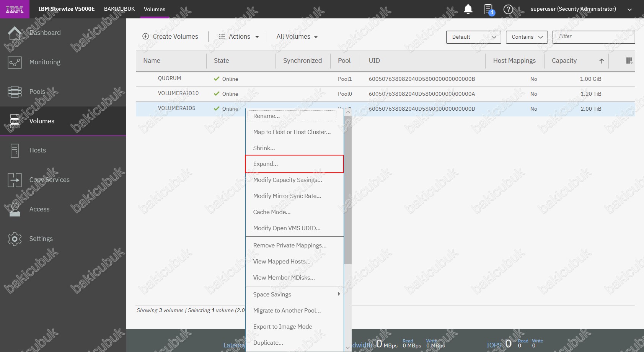
Task: Click the Access user icon
Action: pos(15,210)
